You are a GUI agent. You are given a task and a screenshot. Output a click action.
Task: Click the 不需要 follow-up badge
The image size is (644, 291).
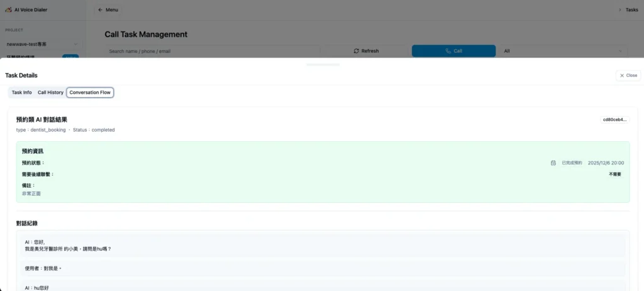pos(614,174)
